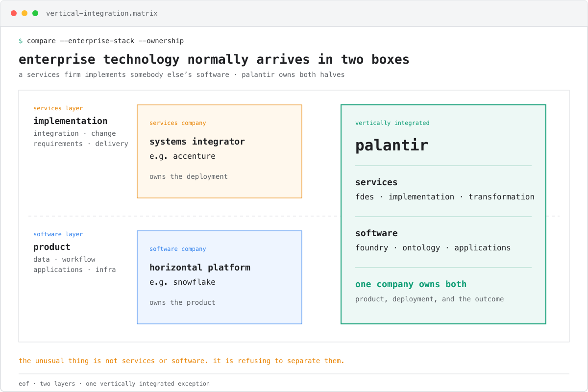Screen dimensions: 588x392
Task: Click the heading 'enterprise technology normally arrives in two boxes'
Action: point(214,59)
